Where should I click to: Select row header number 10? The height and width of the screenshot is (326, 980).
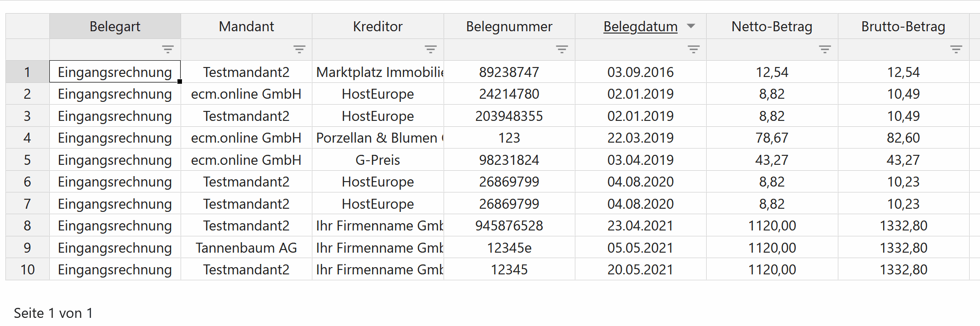(27, 269)
